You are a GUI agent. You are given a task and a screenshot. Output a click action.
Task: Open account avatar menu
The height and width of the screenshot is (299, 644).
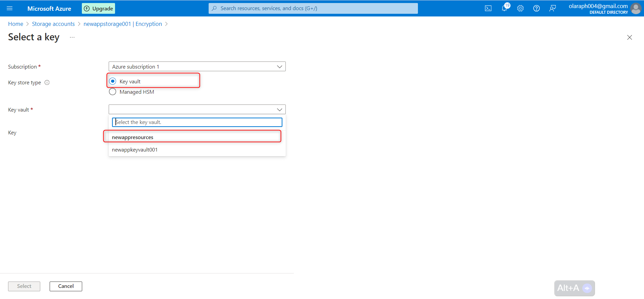pos(636,8)
